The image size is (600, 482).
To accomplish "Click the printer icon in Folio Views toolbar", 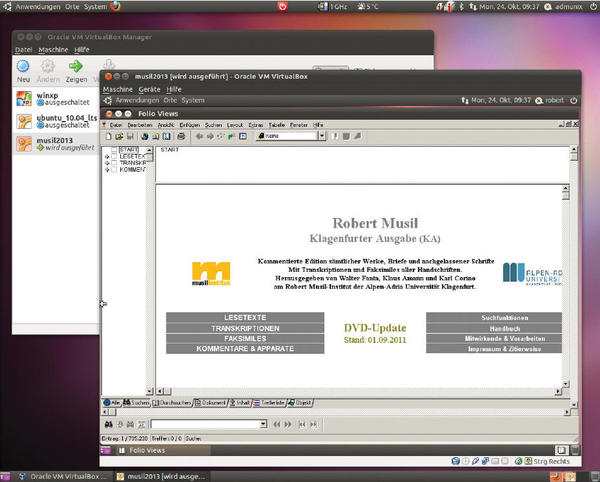I will (181, 136).
